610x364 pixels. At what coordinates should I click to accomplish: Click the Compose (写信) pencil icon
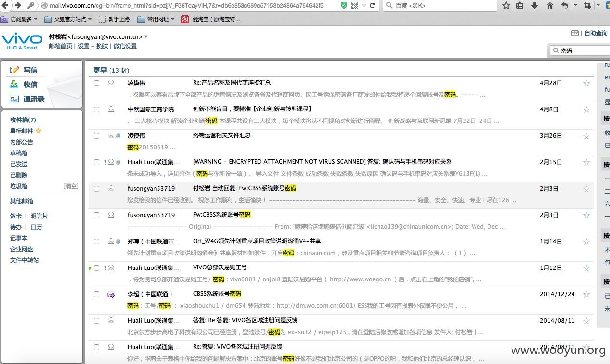[x=14, y=70]
